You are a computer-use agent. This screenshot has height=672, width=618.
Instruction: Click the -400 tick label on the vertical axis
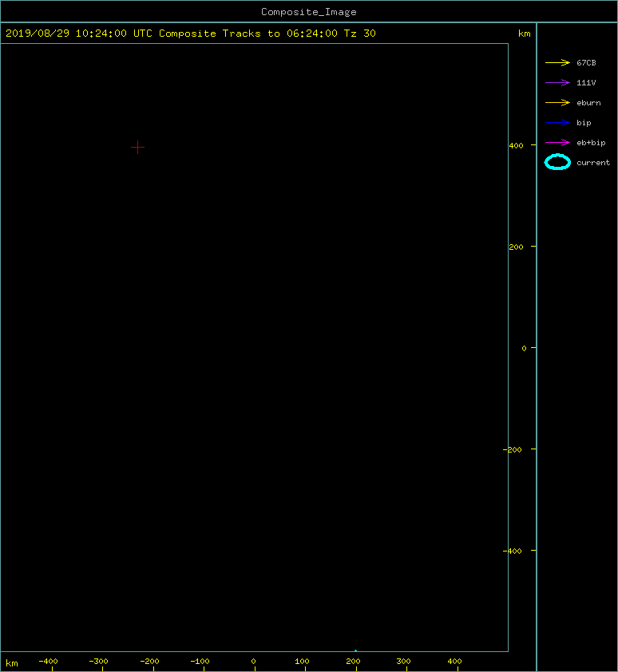click(x=512, y=551)
